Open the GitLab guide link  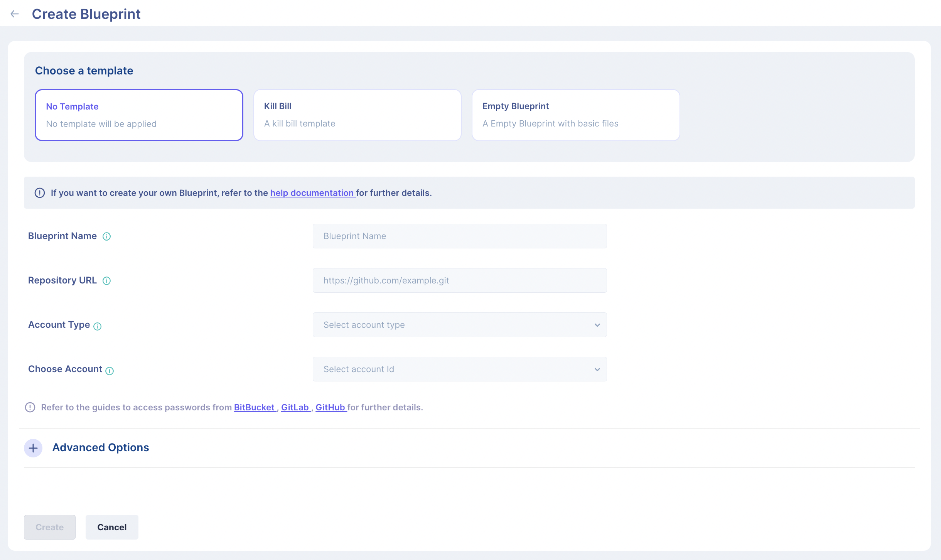click(295, 407)
